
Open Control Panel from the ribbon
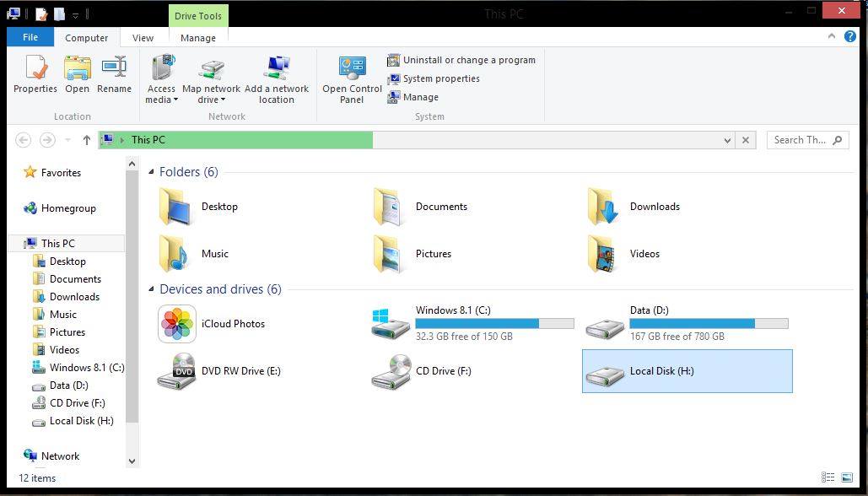(x=352, y=79)
